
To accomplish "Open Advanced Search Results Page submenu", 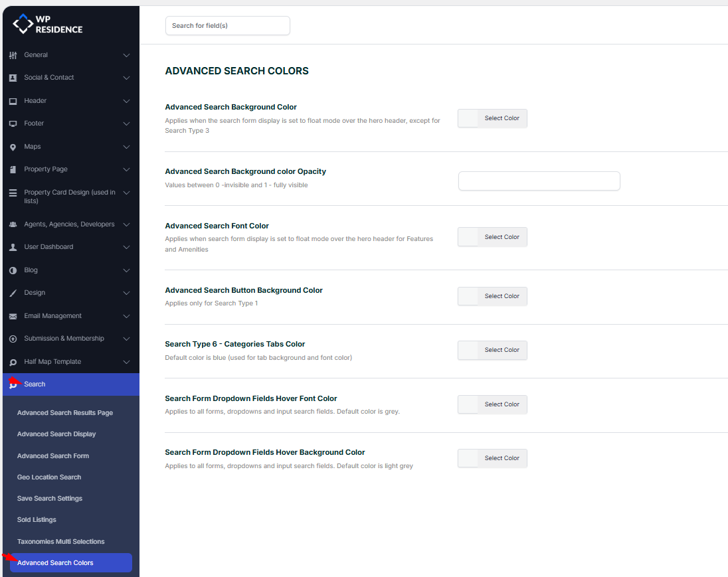I will pos(65,413).
